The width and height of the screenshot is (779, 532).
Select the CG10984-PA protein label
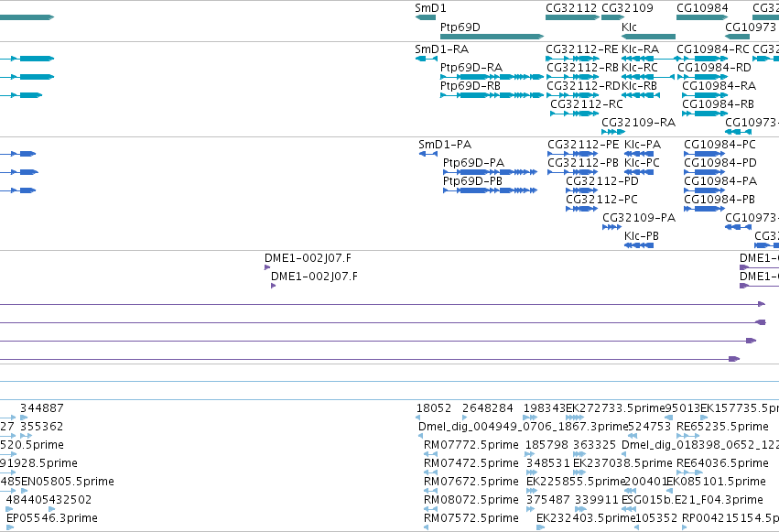(x=720, y=181)
